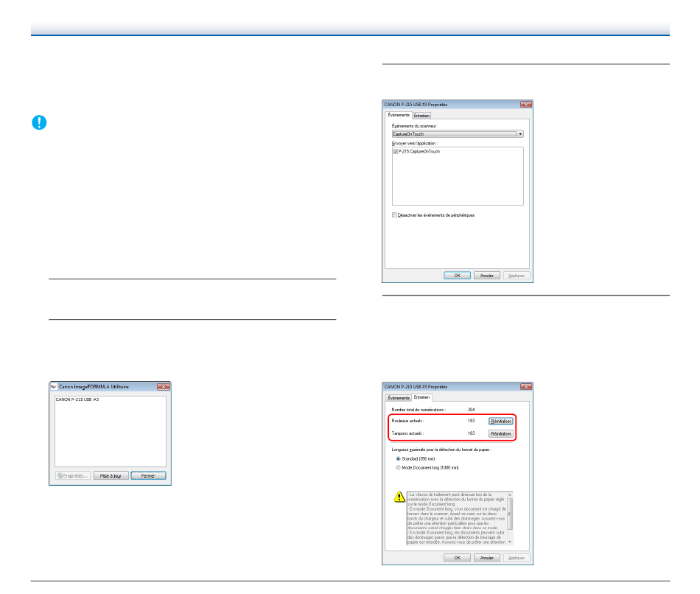This screenshot has width=700, height=594.
Task: Uncheck the P-215 CaptureOnTouch checkbox
Action: [396, 151]
